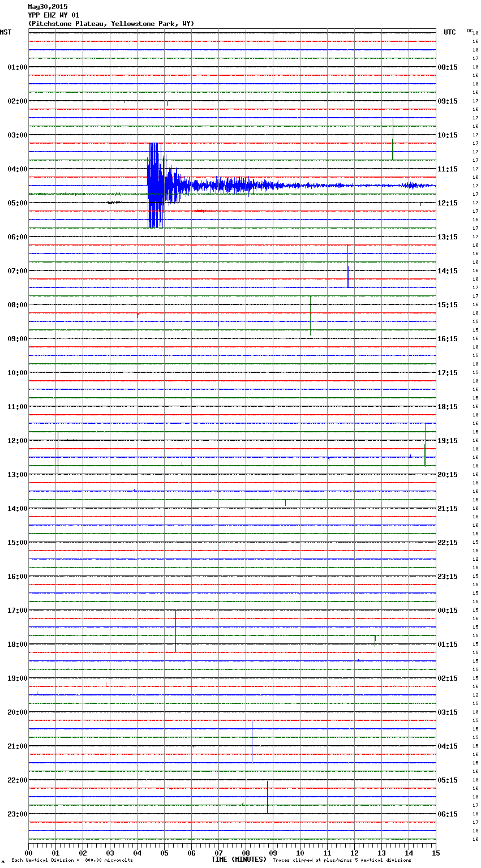Select the "03:00" MST time label
Screen dimensions: 481x868
coord(18,135)
